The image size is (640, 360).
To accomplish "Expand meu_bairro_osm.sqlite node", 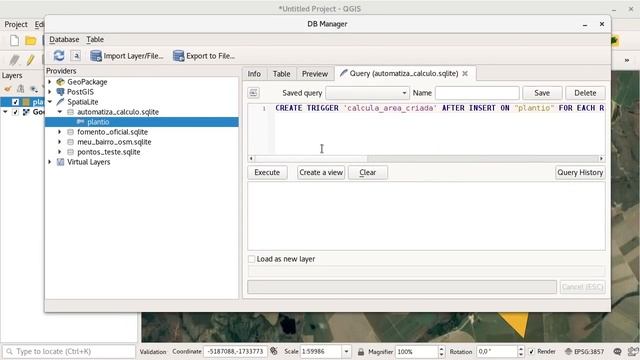I will [x=60, y=142].
